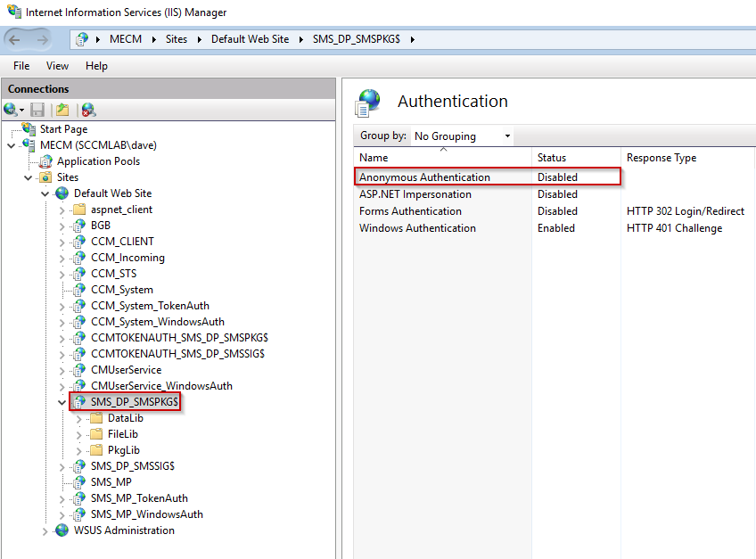Image resolution: width=756 pixels, height=559 pixels.
Task: Select the ASP.NET Impersonation row
Action: (x=555, y=193)
